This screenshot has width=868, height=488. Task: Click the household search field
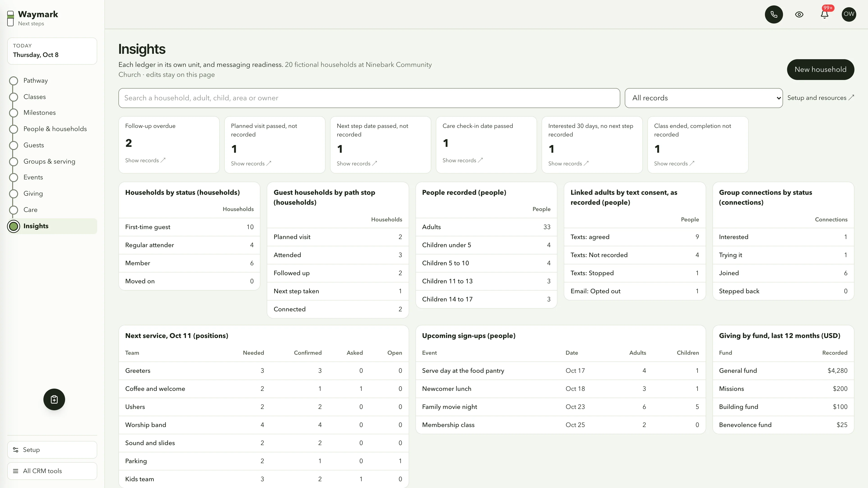click(369, 98)
